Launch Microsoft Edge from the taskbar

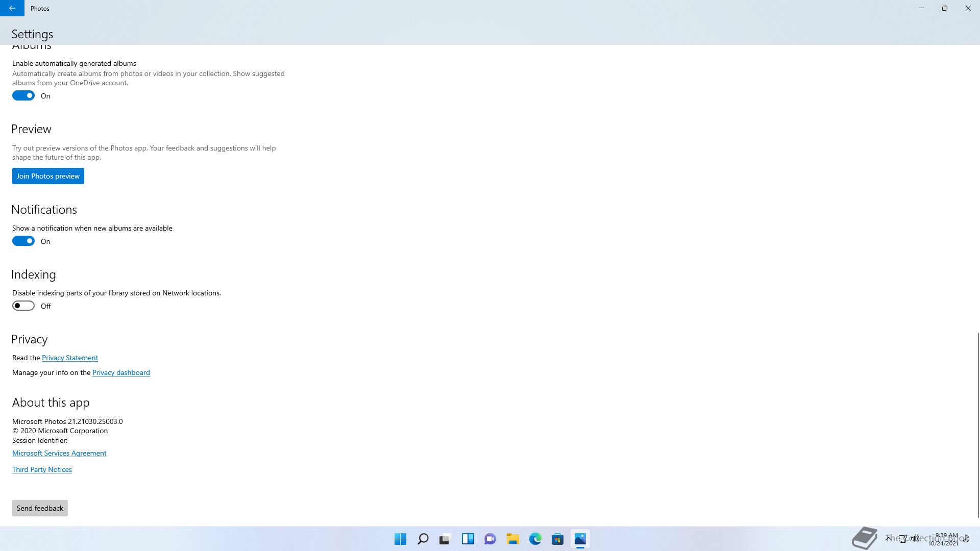coord(535,539)
